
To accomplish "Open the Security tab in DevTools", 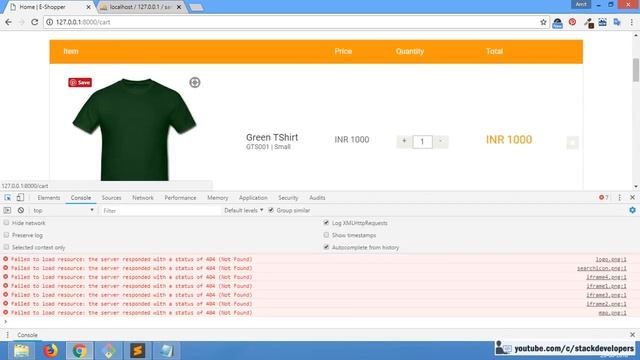I will (x=288, y=198).
